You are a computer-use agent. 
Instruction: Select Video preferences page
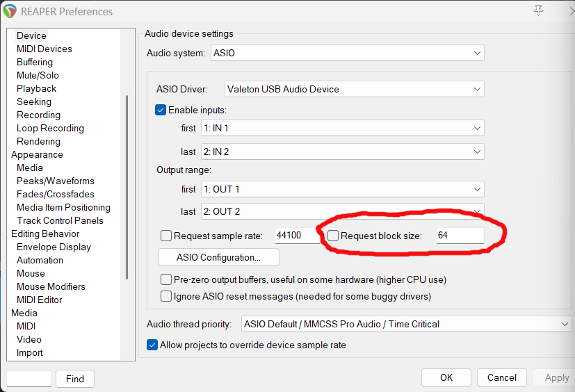[x=29, y=339]
